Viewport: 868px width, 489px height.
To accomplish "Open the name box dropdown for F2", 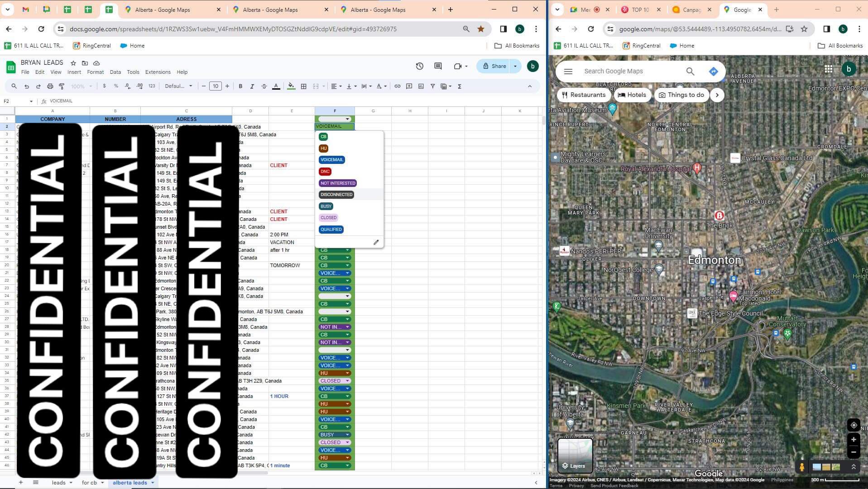I will [x=31, y=101].
